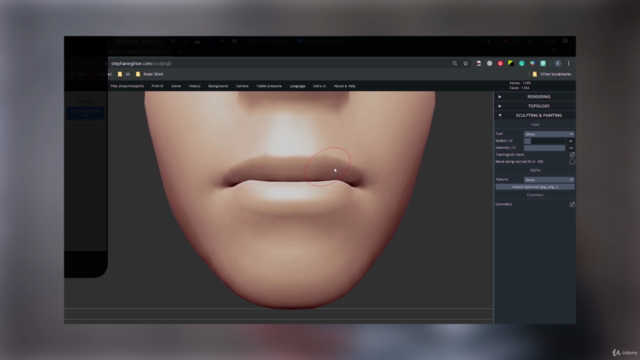This screenshot has width=640, height=360.
Task: Click the red Pinterest extension icon
Action: (x=500, y=64)
